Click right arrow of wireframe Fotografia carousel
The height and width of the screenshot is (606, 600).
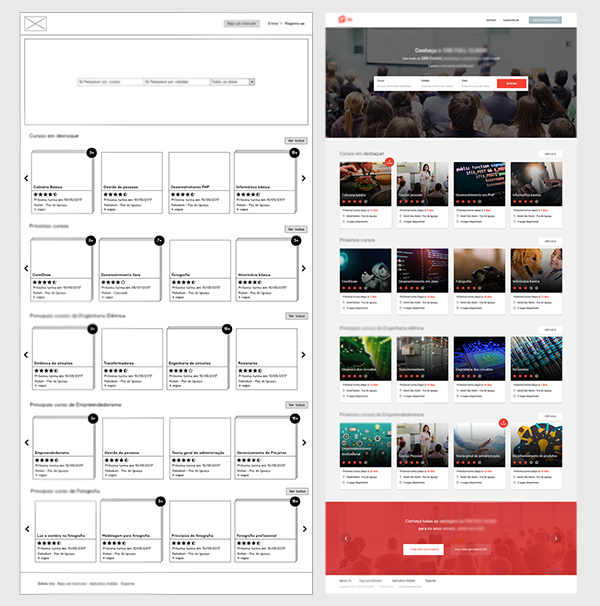coord(305,529)
